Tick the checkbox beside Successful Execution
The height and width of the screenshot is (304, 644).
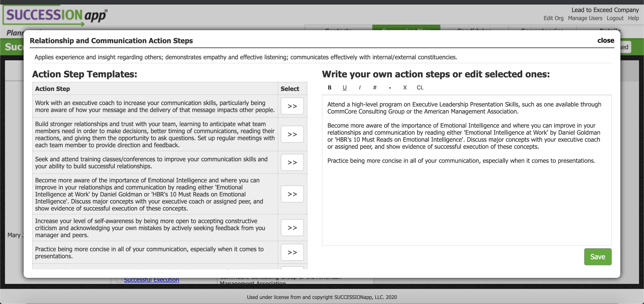click(119, 280)
